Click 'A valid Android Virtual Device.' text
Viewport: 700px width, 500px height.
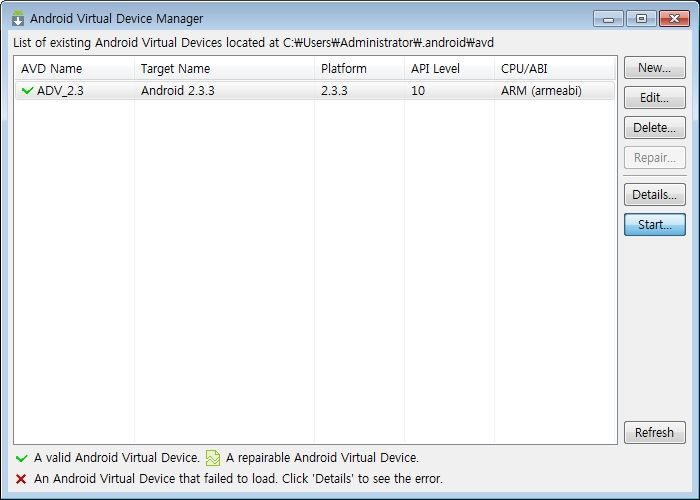point(117,458)
